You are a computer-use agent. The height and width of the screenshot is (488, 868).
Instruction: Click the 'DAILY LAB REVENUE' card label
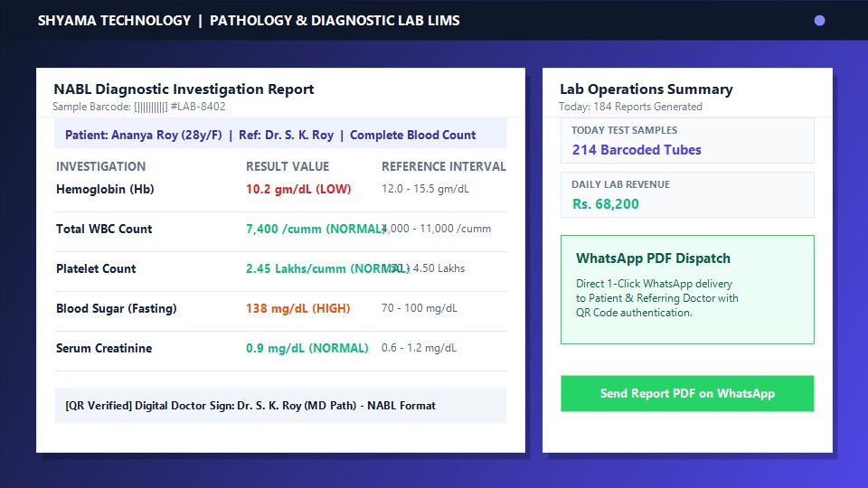coord(620,184)
